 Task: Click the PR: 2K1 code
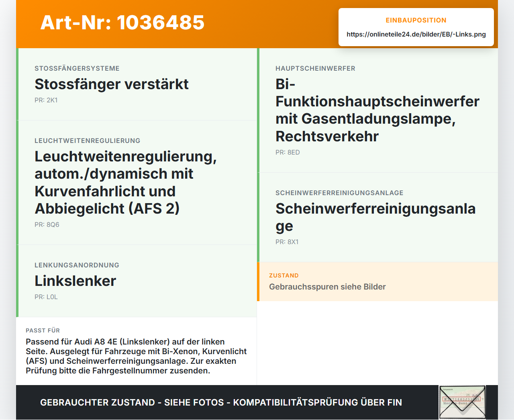46,100
